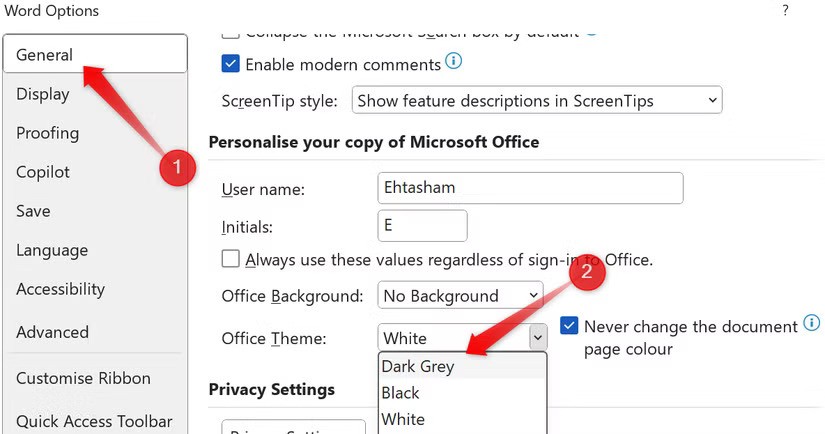The width and height of the screenshot is (825, 434).
Task: Open Copilot options category
Action: point(43,172)
